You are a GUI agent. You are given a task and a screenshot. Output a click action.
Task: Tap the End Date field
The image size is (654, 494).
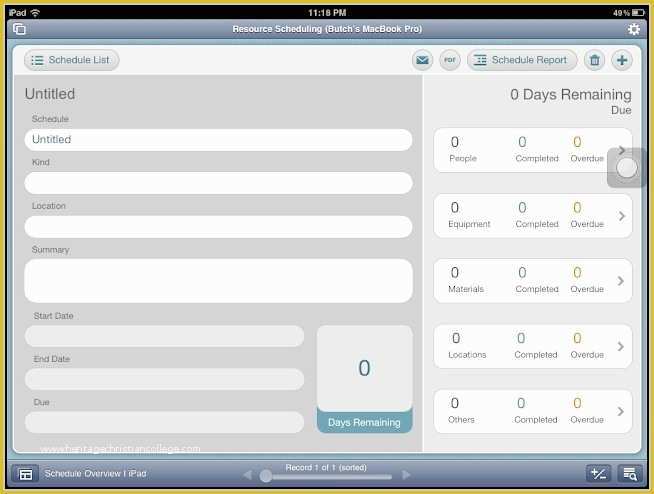point(164,379)
